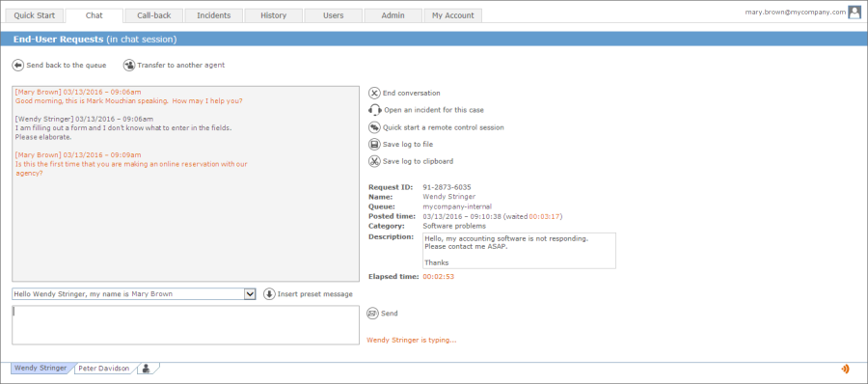Click the End conversation X icon
868x384 pixels.
pos(375,93)
